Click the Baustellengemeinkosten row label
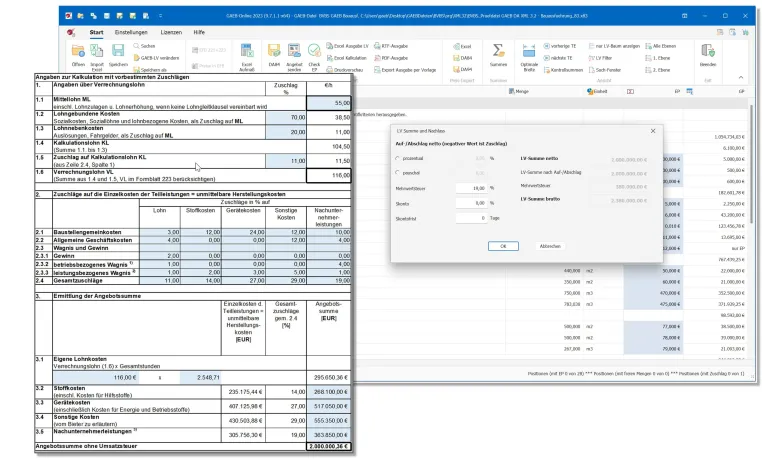The width and height of the screenshot is (762, 459). [87, 232]
